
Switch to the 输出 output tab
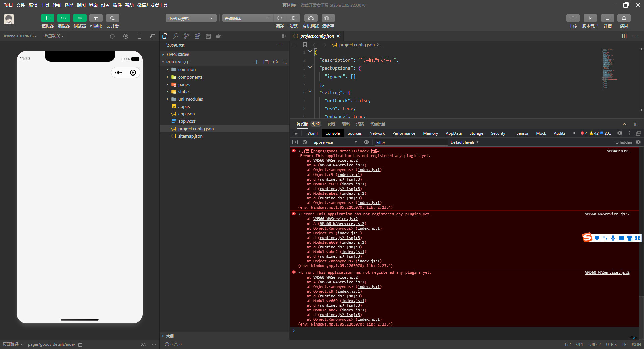click(x=346, y=124)
